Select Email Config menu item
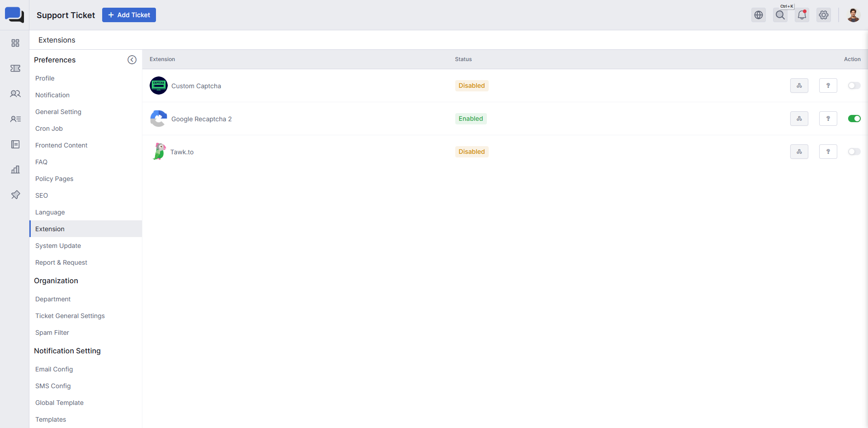This screenshot has width=868, height=428. [x=54, y=369]
